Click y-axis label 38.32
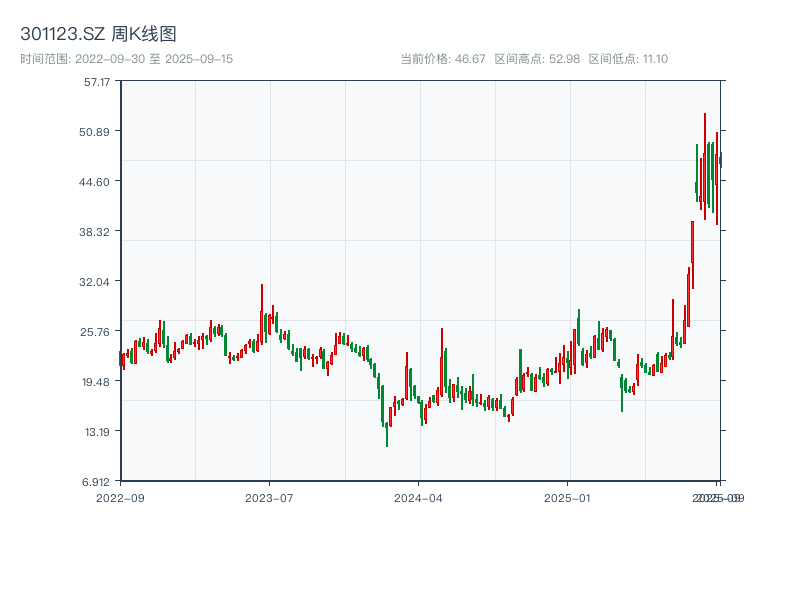This screenshot has height=600, width=800. pyautogui.click(x=94, y=232)
